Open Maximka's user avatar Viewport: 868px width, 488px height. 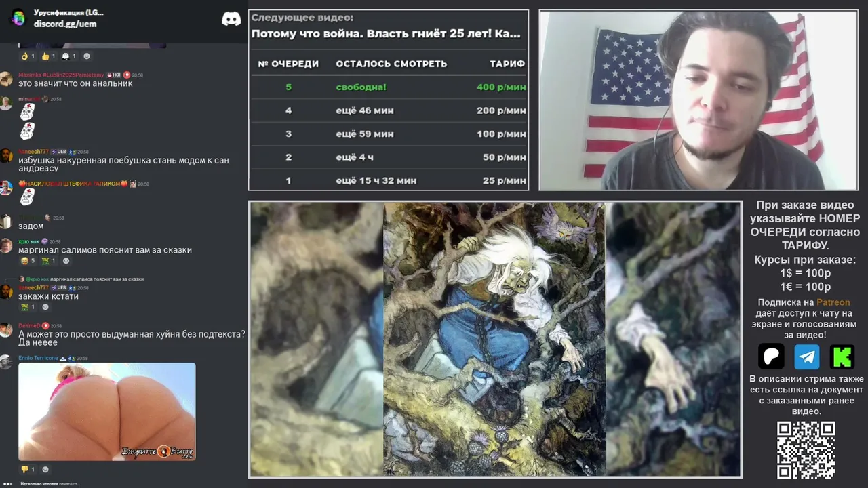pos(6,79)
